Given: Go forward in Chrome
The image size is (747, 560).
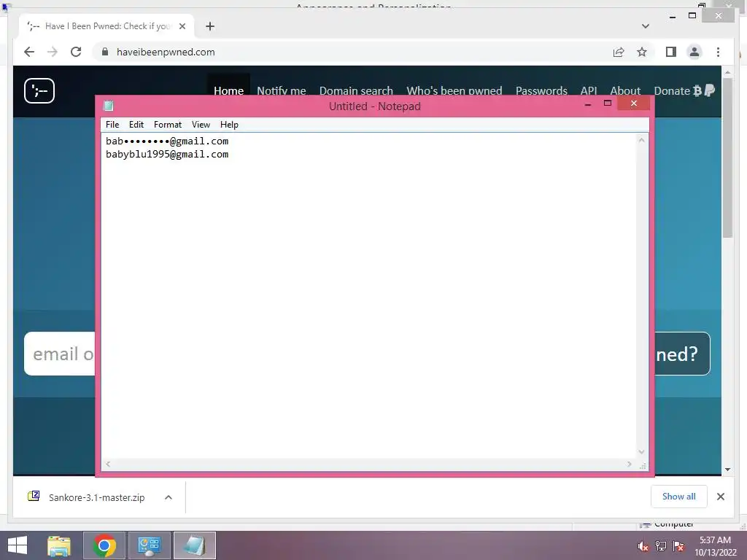Looking at the screenshot, I should [53, 52].
